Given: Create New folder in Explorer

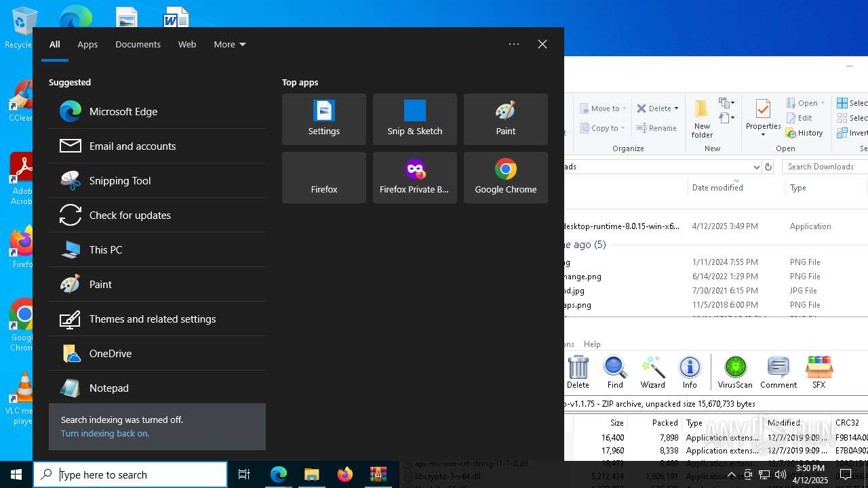Looking at the screenshot, I should (x=702, y=119).
